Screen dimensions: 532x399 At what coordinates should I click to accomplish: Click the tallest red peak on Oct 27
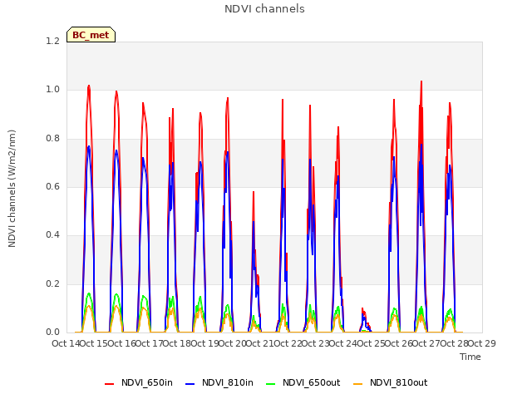pyautogui.click(x=421, y=82)
